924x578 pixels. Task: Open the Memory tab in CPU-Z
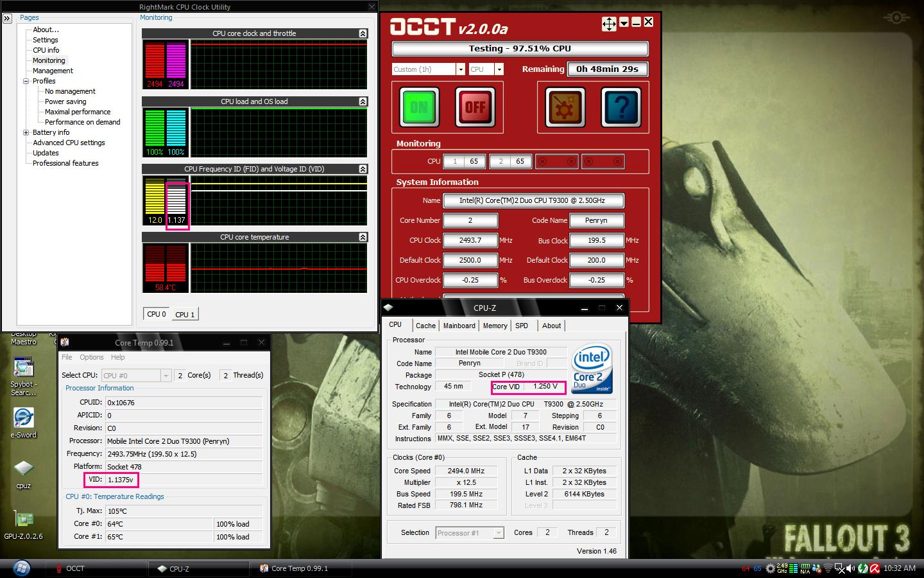(495, 326)
